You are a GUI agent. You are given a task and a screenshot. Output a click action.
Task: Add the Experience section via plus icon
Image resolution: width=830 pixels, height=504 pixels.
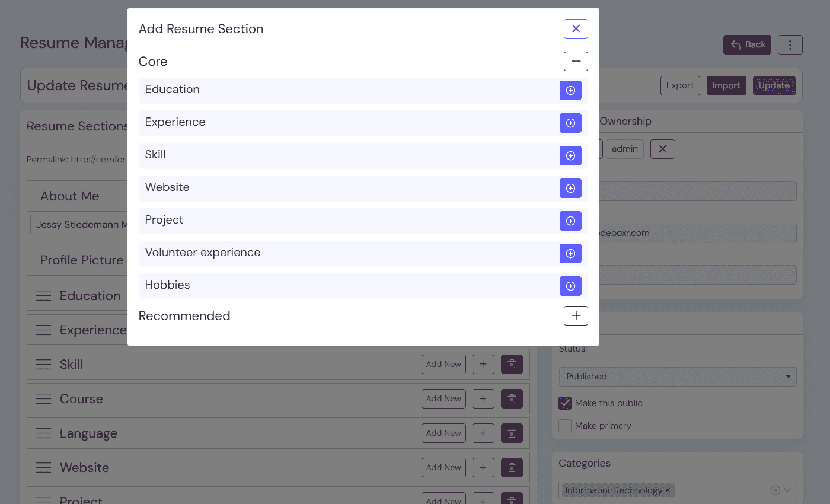(570, 123)
